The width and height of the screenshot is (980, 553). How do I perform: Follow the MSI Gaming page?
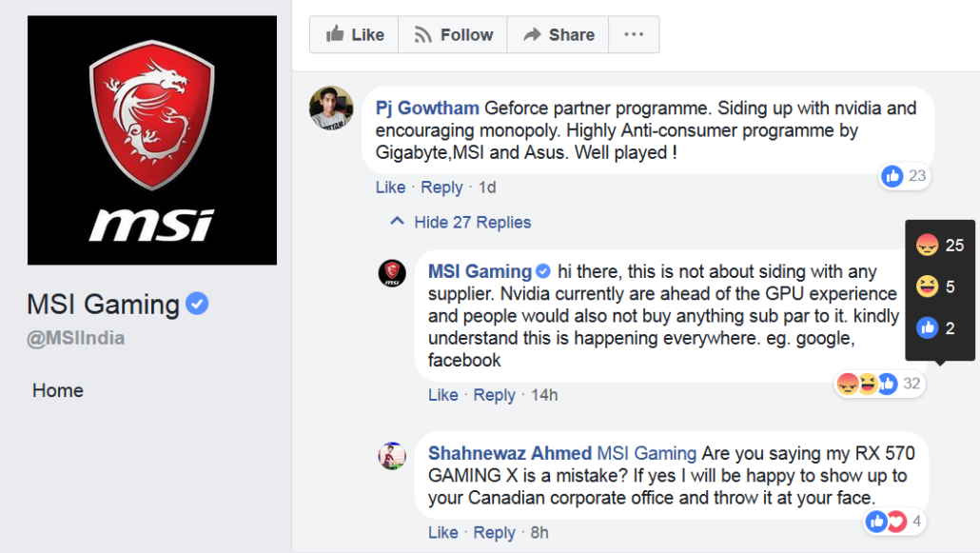tap(453, 35)
